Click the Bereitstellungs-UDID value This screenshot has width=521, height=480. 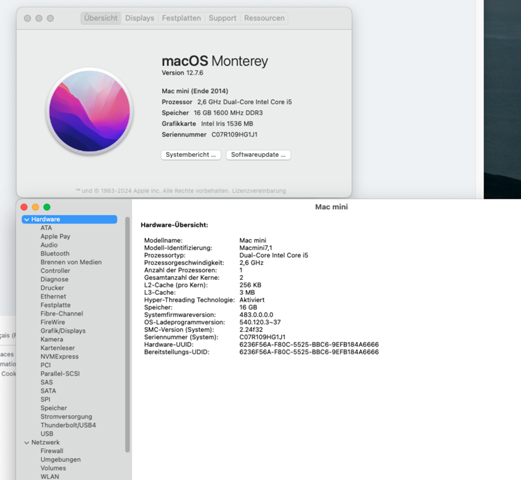309,352
